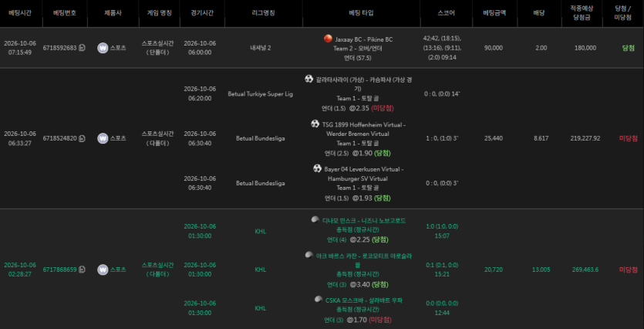Click the score 1 : 0, (1:0) 3`
Viewport: 644px width, 329px height.
pyautogui.click(x=442, y=138)
